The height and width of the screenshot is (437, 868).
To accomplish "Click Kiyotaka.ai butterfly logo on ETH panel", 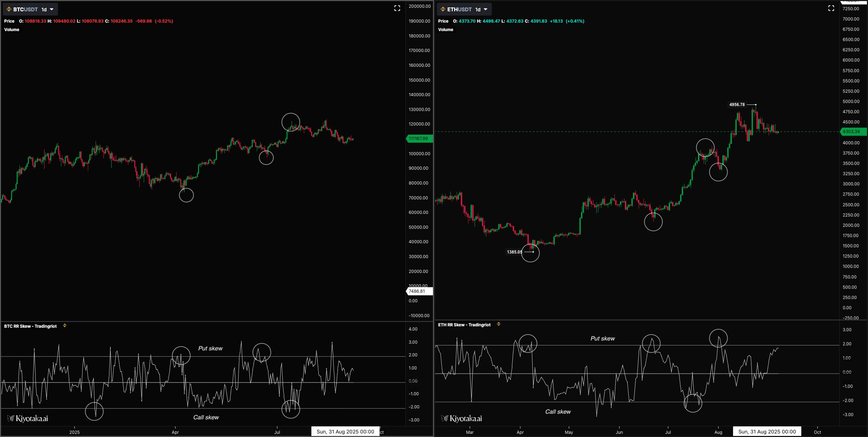I will pyautogui.click(x=445, y=419).
